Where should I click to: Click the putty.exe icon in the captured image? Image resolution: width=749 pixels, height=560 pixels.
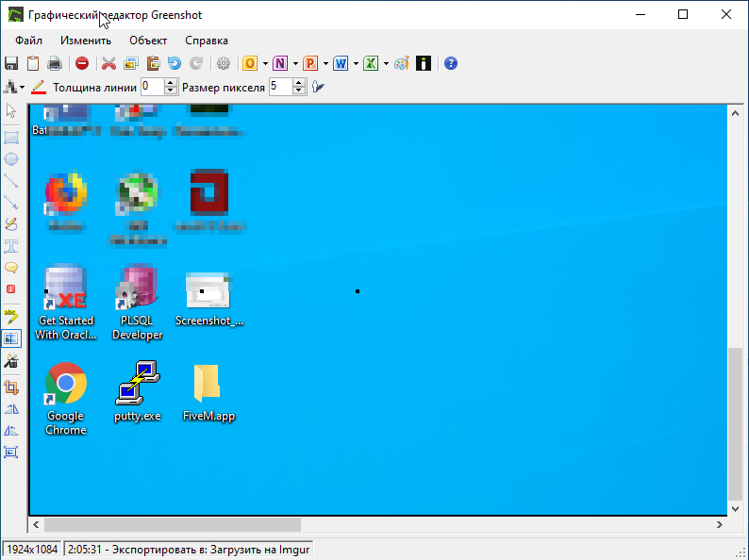tap(138, 383)
